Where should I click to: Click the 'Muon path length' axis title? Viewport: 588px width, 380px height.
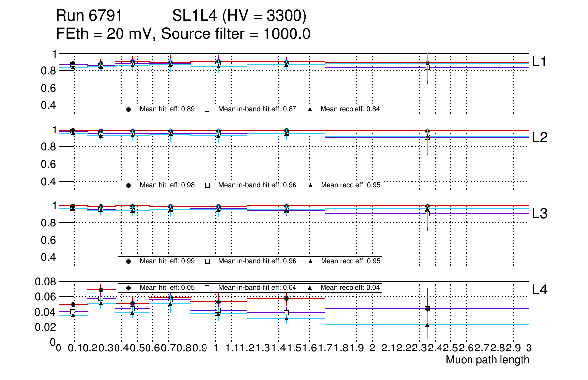487,360
